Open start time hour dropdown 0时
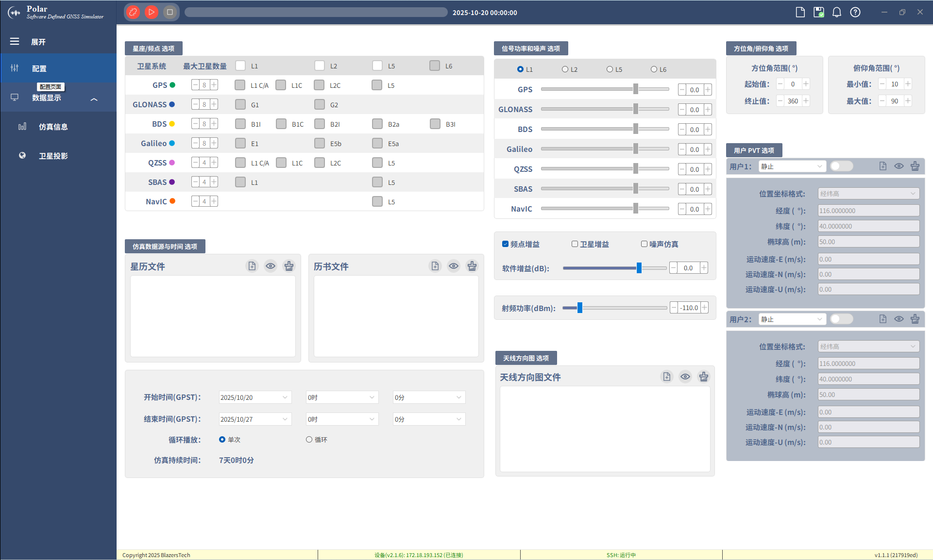933x560 pixels. (342, 397)
